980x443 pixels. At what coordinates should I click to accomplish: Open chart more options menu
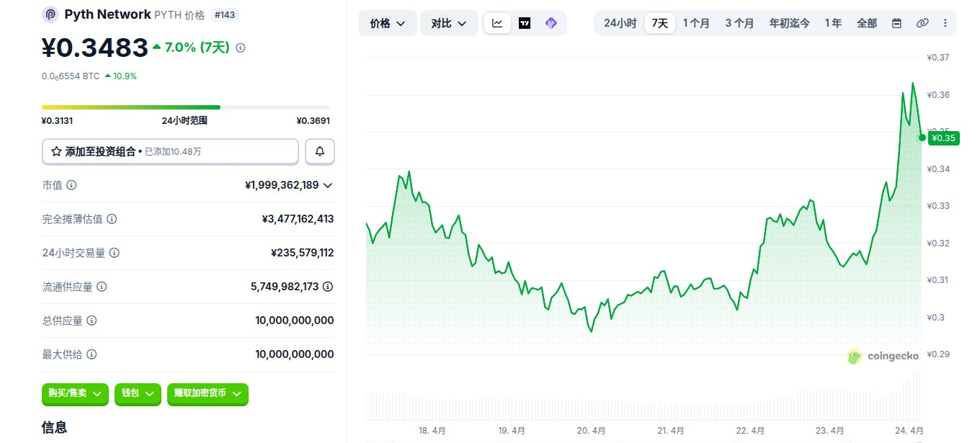coord(945,23)
